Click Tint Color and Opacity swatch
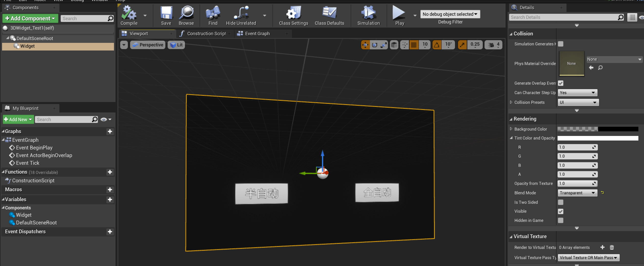This screenshot has height=266, width=644. click(x=598, y=138)
